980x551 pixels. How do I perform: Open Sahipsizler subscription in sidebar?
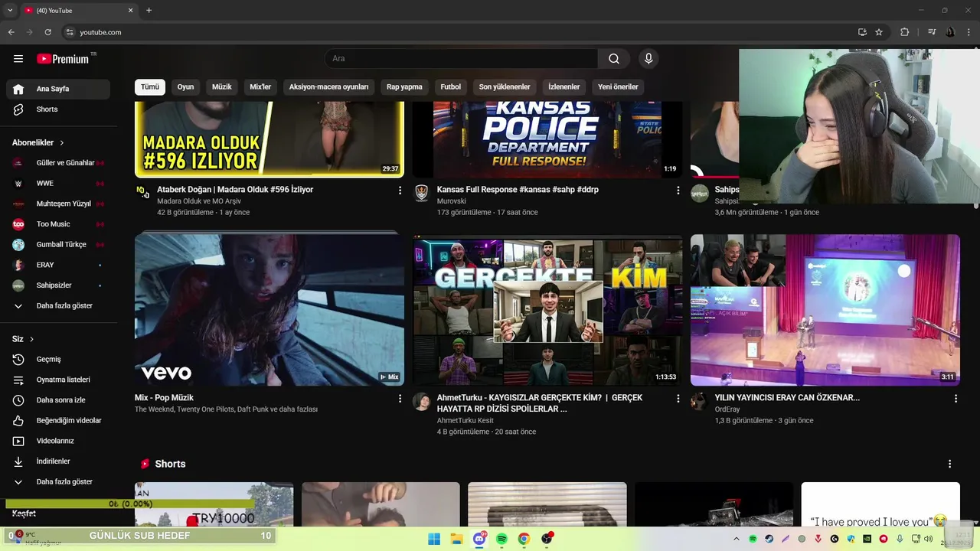pyautogui.click(x=58, y=285)
